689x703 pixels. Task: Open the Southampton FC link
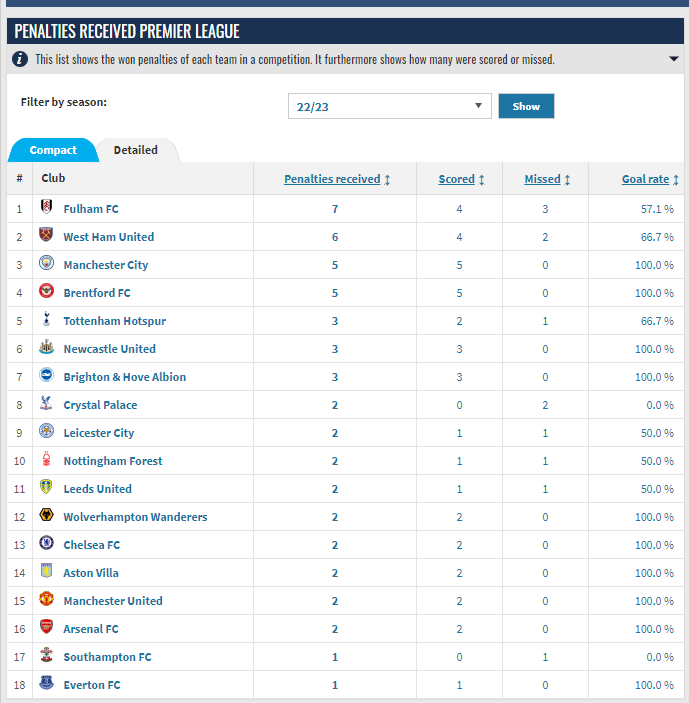[x=108, y=657]
